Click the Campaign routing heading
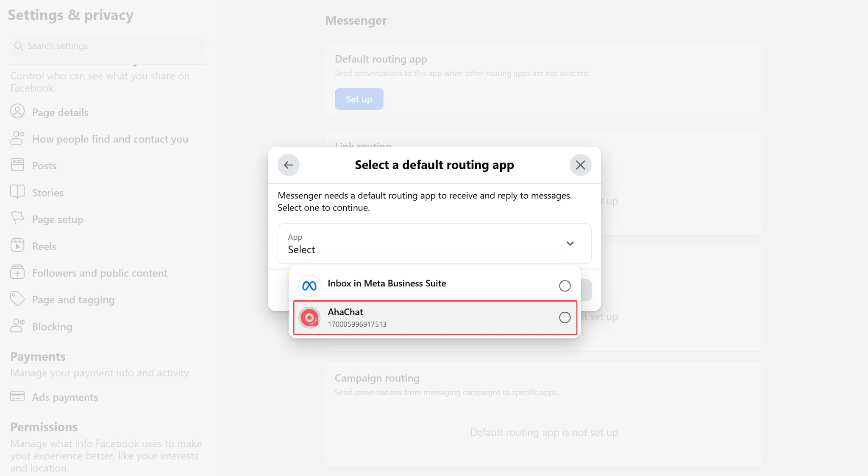The image size is (868, 476). click(x=377, y=378)
